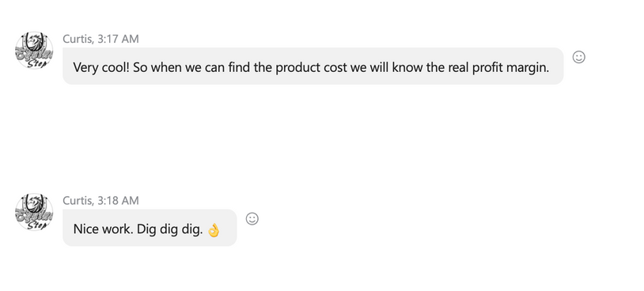Click the words "Very cool!" in first message
This screenshot has height=291, width=644.
pos(101,68)
